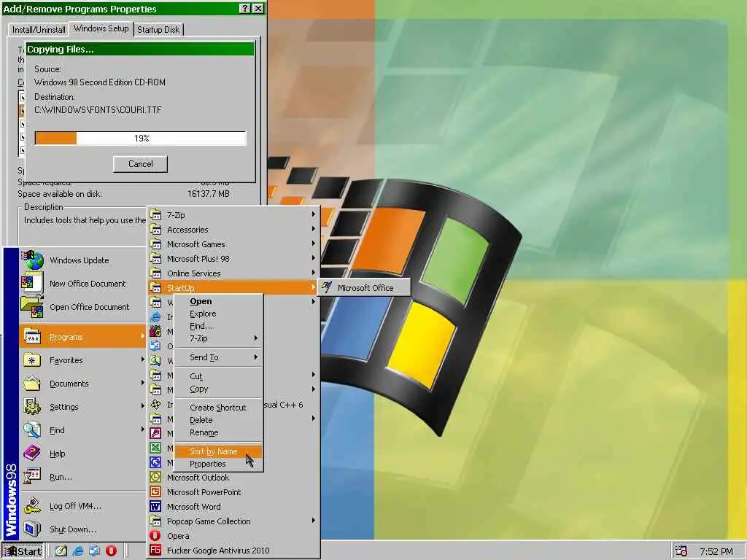
Task: Click the Settings gear icon
Action: pyautogui.click(x=32, y=407)
